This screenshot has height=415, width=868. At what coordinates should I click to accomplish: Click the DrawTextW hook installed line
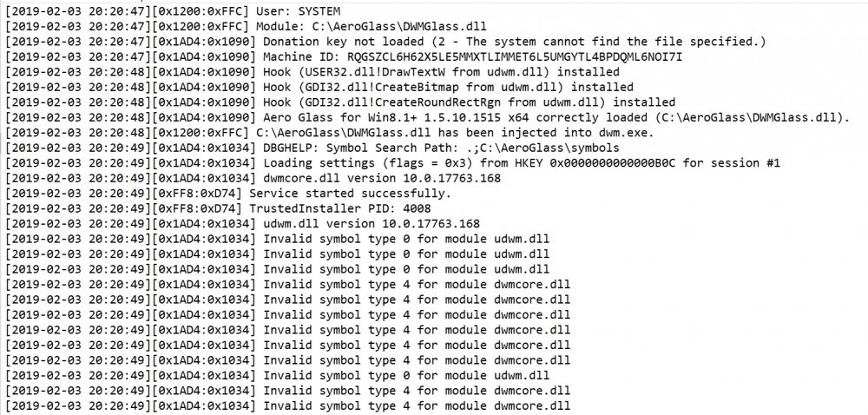click(441, 72)
